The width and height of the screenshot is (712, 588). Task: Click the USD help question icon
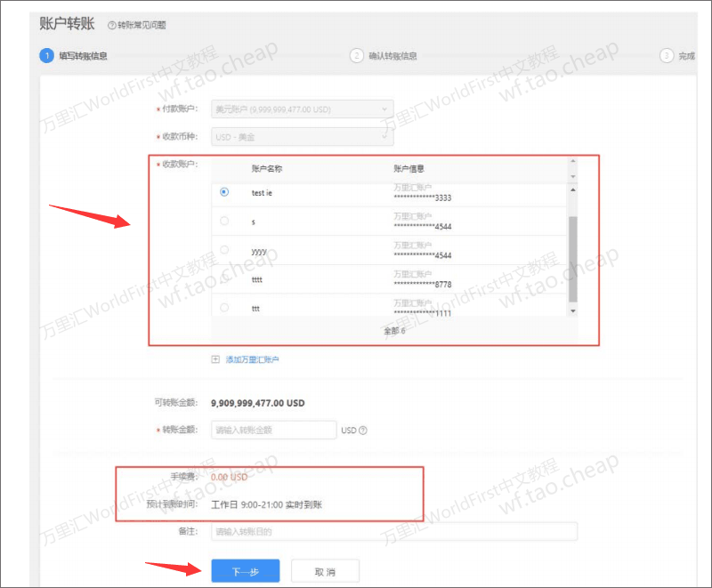363,431
